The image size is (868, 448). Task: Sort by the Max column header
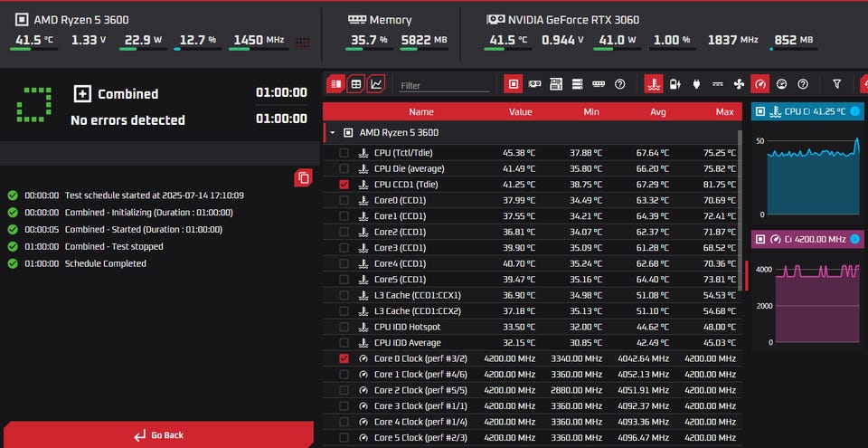coord(724,111)
